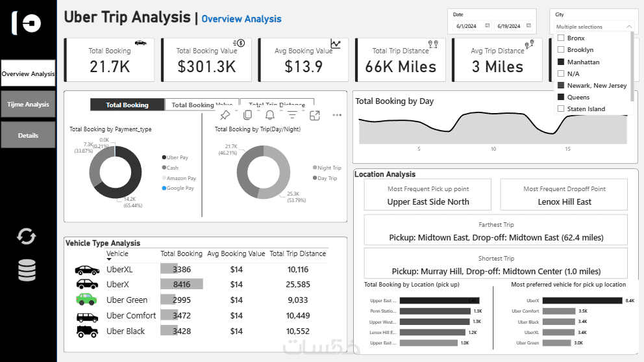
Task: Select the Night Trip legend item
Action: 327,168
